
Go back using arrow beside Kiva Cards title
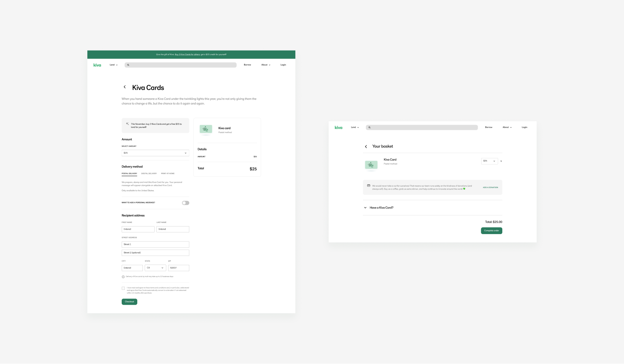click(x=125, y=87)
